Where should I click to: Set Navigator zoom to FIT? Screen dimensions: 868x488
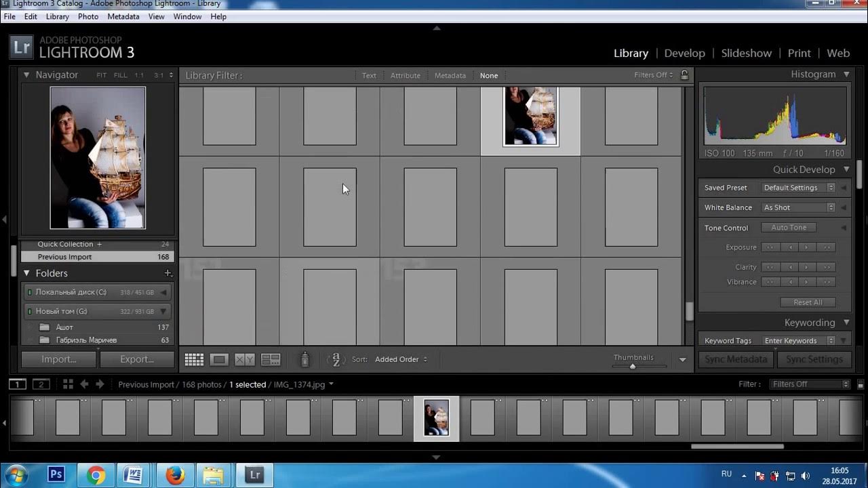tap(102, 75)
